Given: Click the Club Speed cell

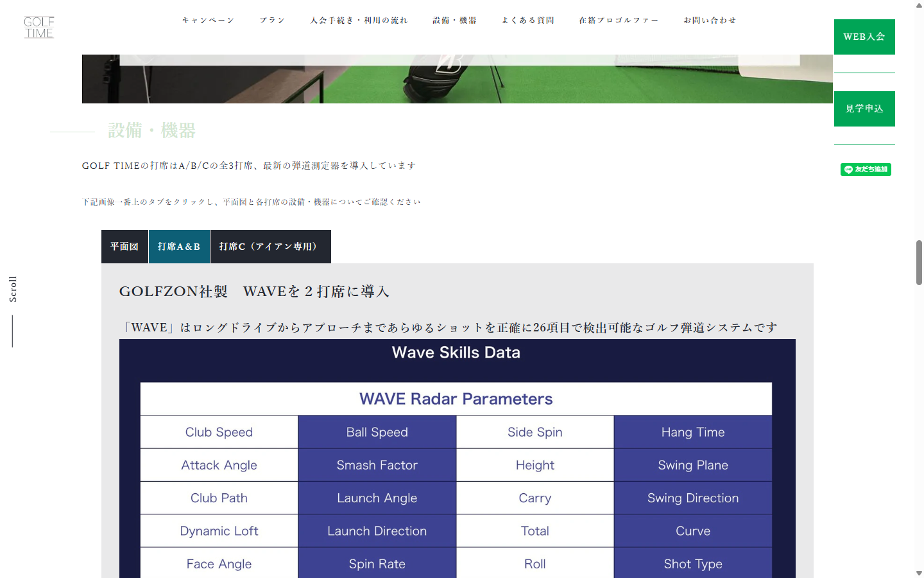Looking at the screenshot, I should click(219, 432).
